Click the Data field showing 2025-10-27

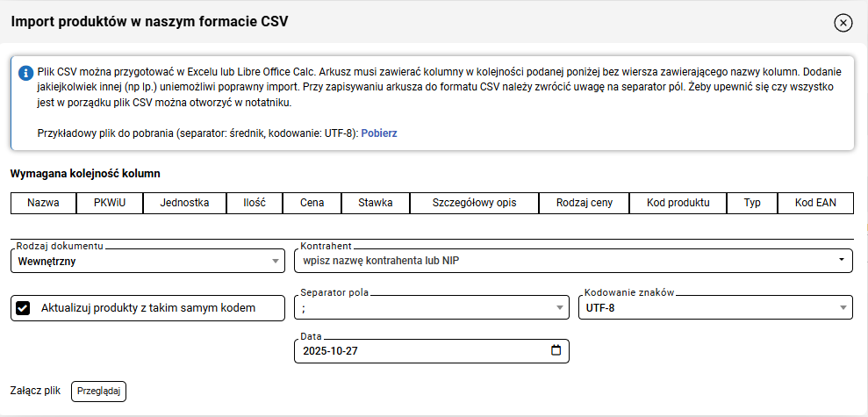(x=432, y=351)
